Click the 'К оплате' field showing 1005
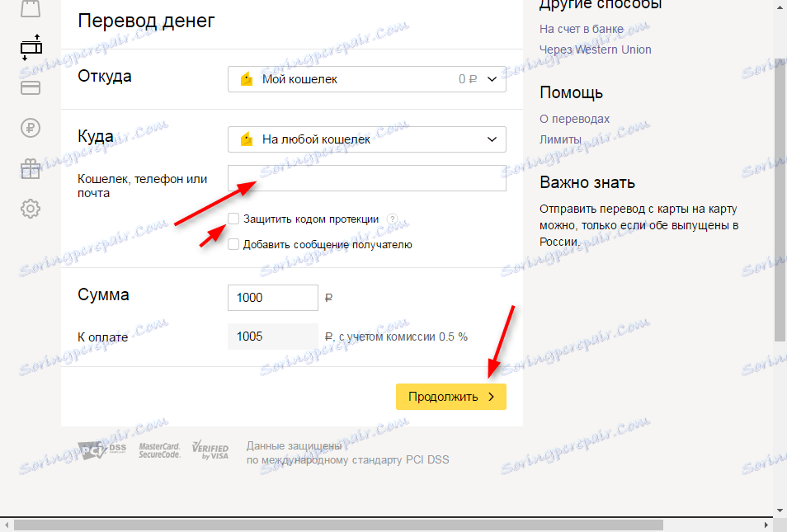The height and width of the screenshot is (532, 787). point(272,337)
